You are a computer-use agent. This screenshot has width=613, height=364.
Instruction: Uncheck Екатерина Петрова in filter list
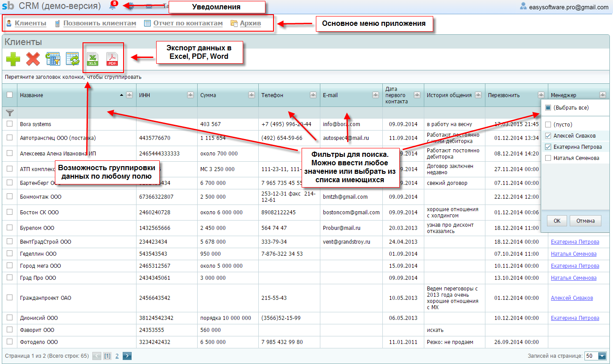548,147
